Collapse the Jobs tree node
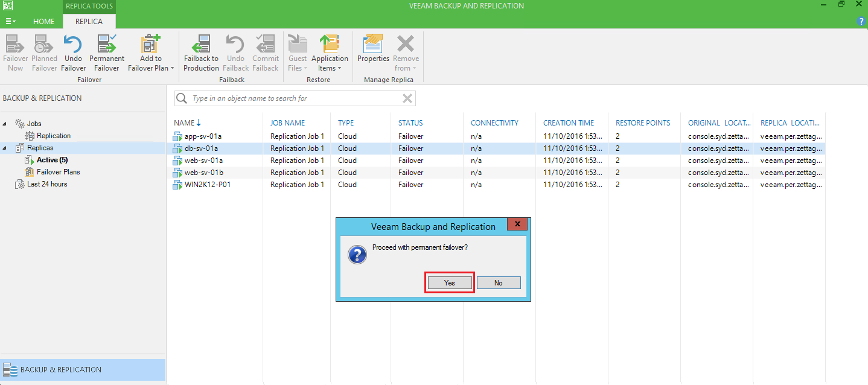 [5, 124]
